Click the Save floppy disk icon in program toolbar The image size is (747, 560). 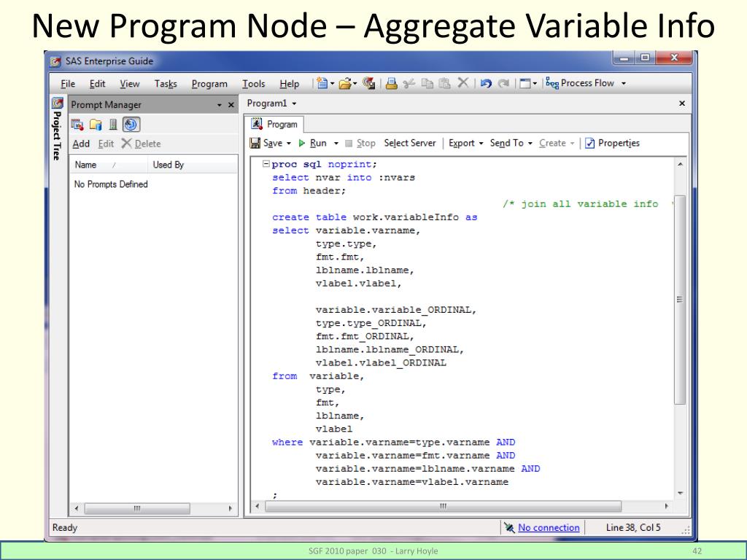(255, 143)
